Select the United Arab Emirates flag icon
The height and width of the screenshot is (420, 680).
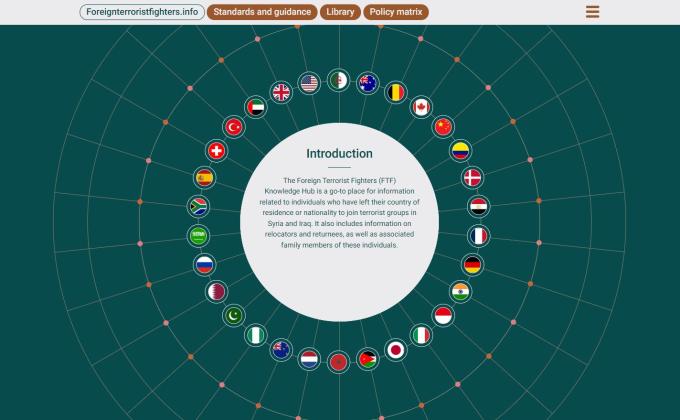pyautogui.click(x=255, y=107)
